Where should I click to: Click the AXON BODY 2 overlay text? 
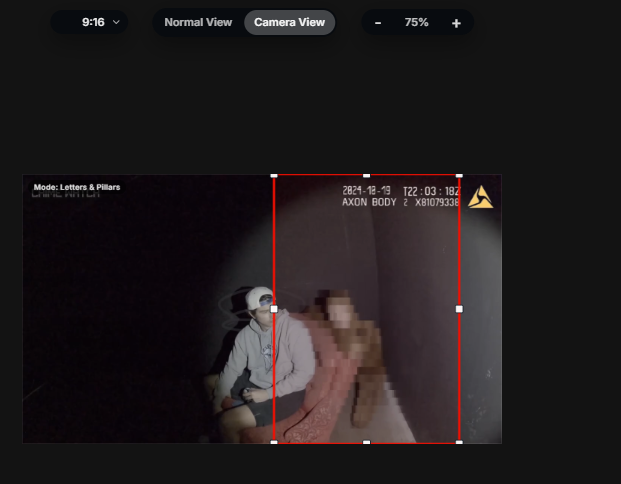[x=400, y=202]
